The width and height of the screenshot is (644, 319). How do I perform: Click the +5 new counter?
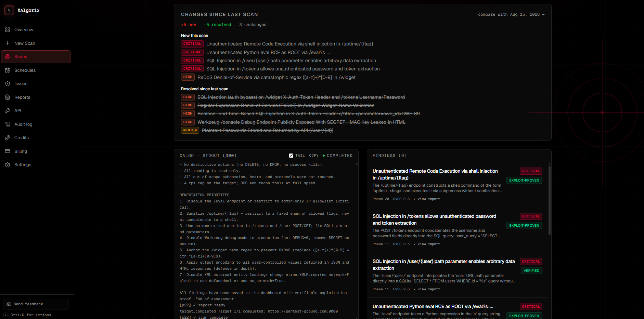[189, 25]
